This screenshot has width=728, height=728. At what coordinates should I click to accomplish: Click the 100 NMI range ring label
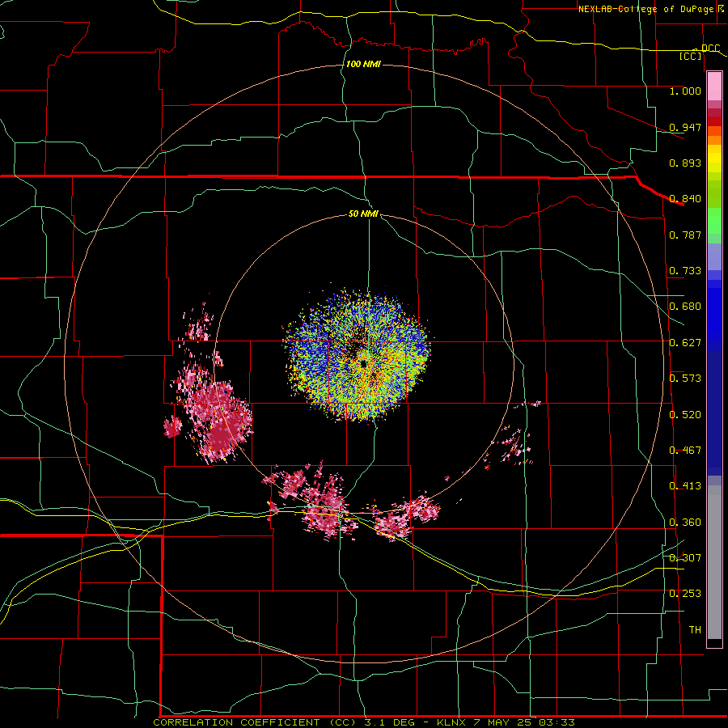[x=363, y=64]
